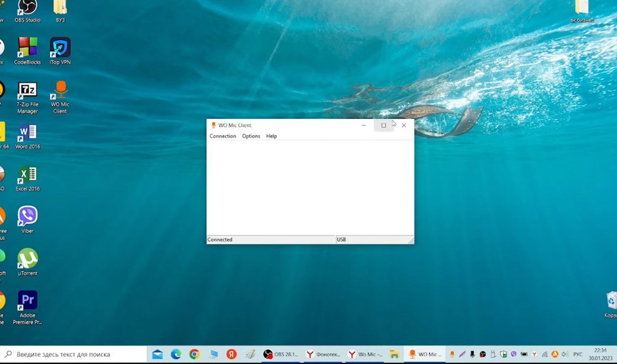
Task: Open the clock showing 22:34 30.01.2023
Action: coord(600,354)
